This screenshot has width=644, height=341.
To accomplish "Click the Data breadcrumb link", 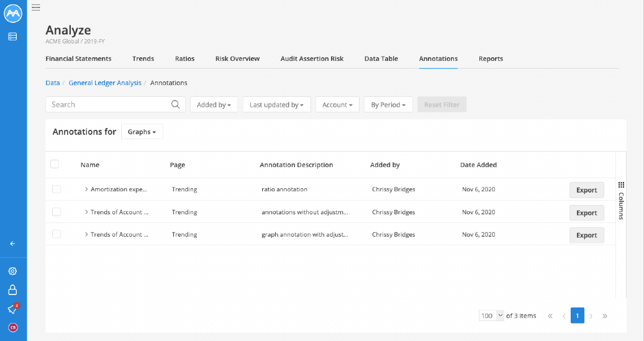I will tap(53, 83).
